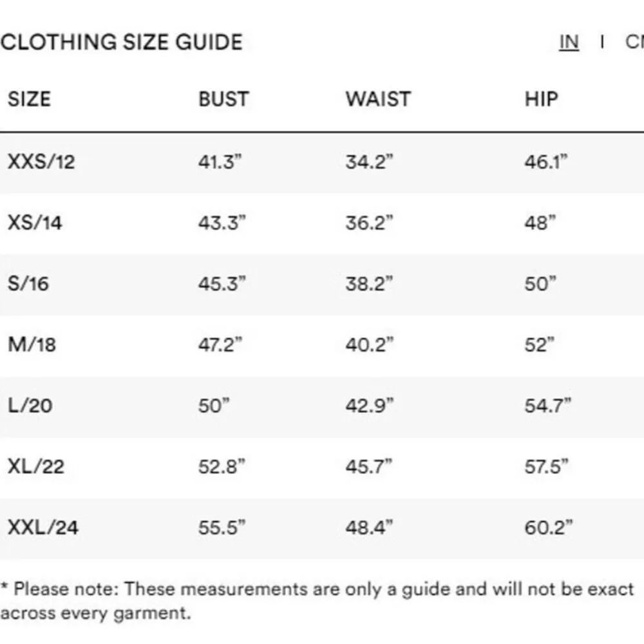Screen dimensions: 644x644
Task: Click the 60.2" hip value for XXL/24
Action: [549, 527]
